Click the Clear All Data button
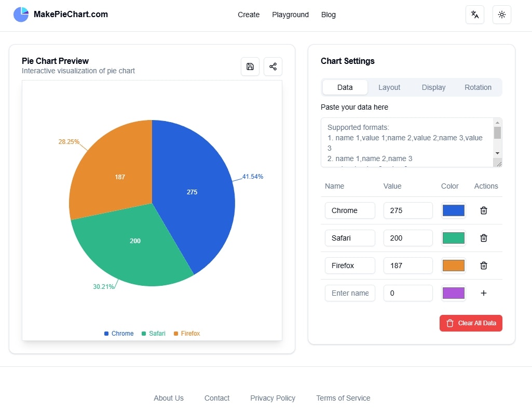Image resolution: width=532 pixels, height=411 pixels. pos(471,323)
